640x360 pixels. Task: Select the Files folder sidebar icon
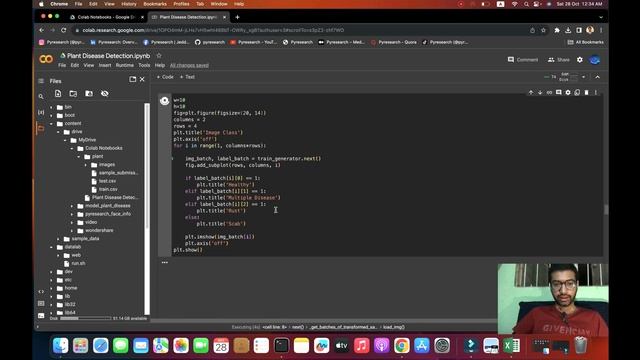point(41,129)
